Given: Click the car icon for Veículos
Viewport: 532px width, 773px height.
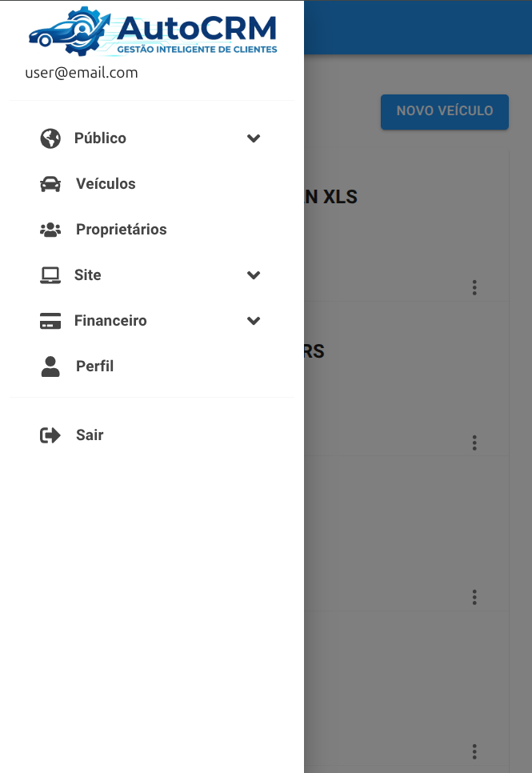Looking at the screenshot, I should point(50,184).
